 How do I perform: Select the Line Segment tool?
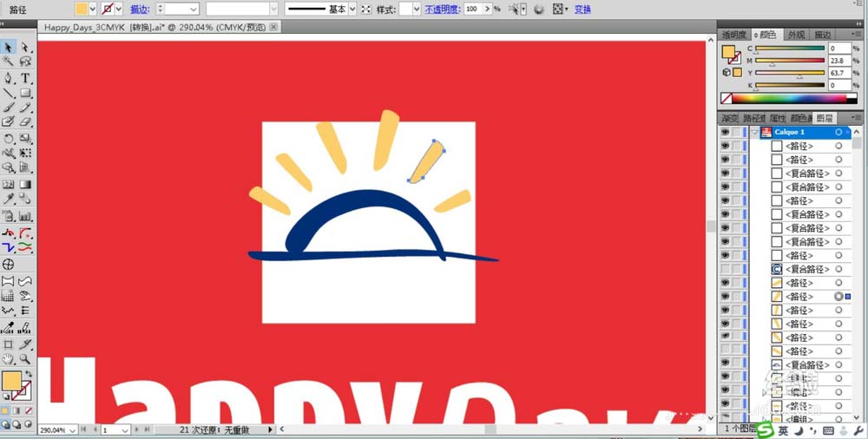(9, 93)
